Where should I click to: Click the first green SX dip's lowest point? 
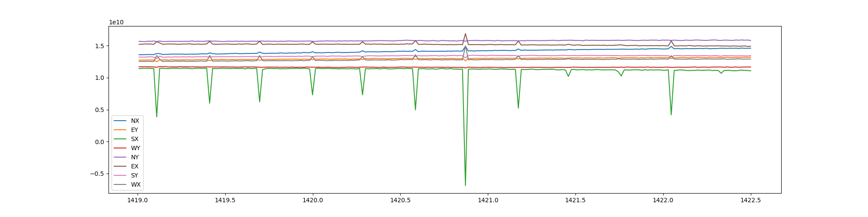click(157, 116)
